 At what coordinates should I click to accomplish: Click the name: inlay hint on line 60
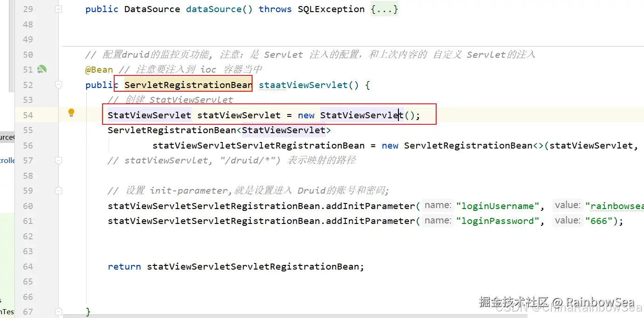pos(438,205)
